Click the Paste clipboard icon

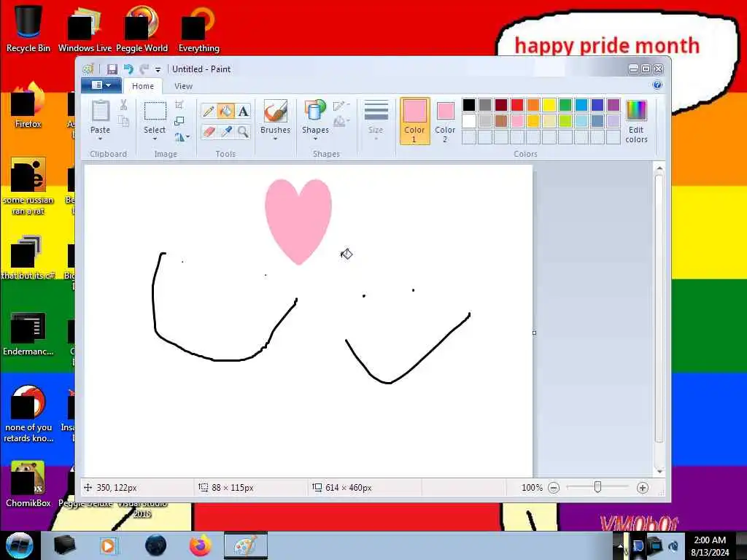pyautogui.click(x=100, y=112)
